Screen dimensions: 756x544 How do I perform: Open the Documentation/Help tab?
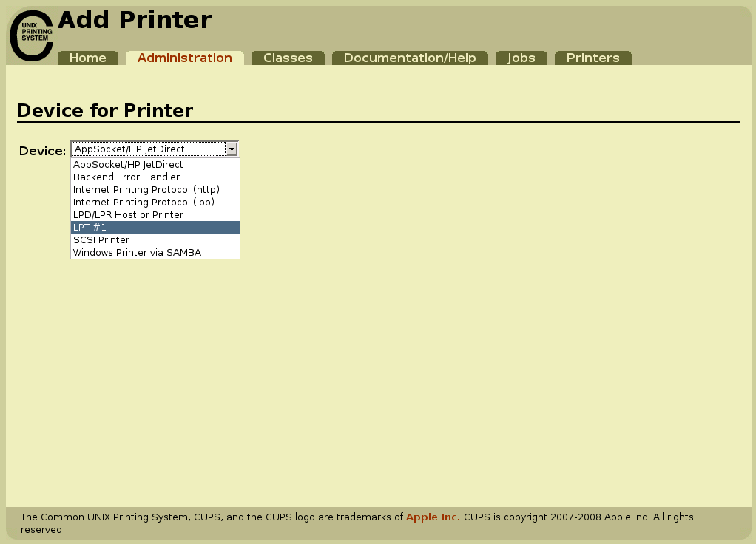point(410,58)
